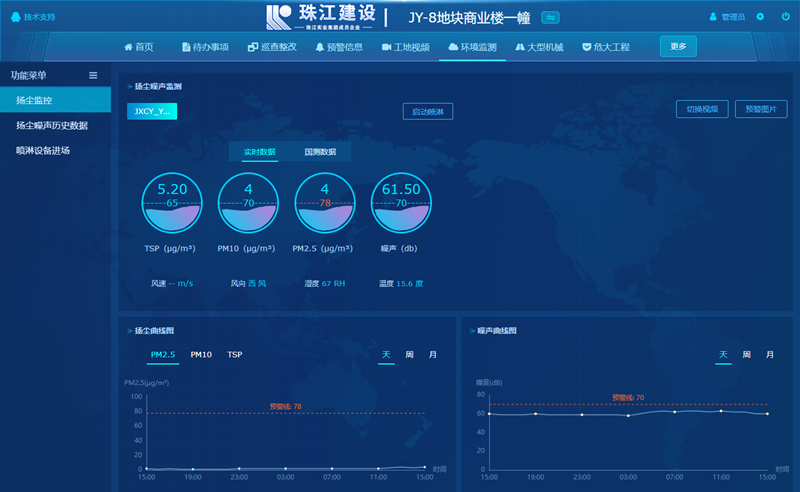The image size is (800, 492).
Task: Open settings via the gear icon
Action: point(760,17)
